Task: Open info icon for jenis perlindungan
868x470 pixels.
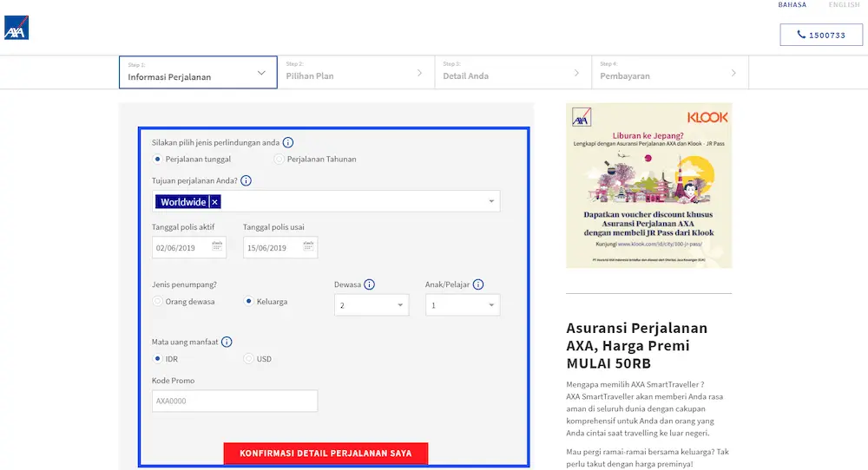Action: pos(288,143)
